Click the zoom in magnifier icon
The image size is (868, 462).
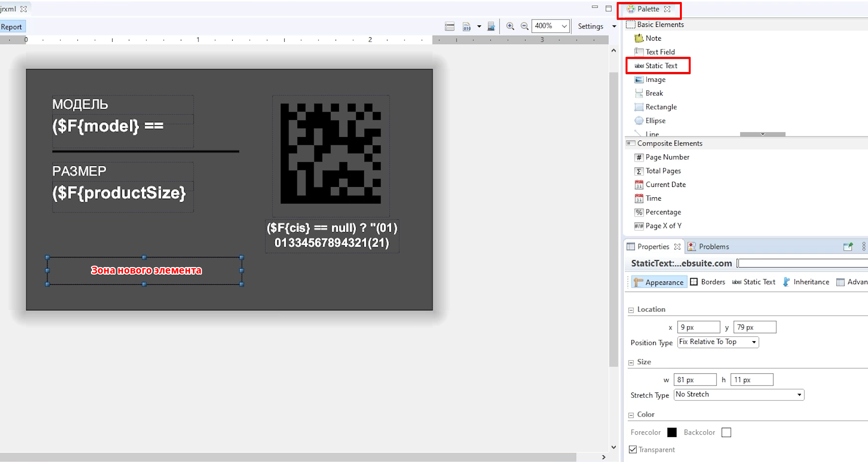[x=510, y=26]
